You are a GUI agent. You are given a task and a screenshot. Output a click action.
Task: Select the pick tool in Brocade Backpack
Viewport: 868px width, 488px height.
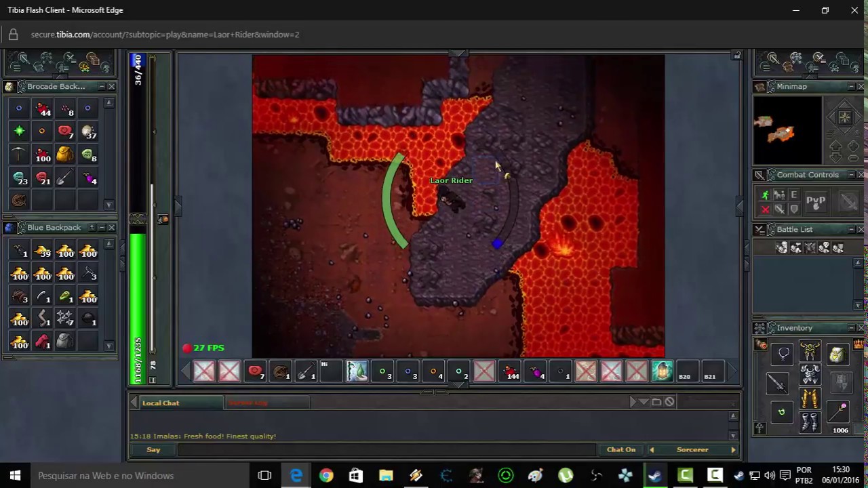(x=19, y=155)
